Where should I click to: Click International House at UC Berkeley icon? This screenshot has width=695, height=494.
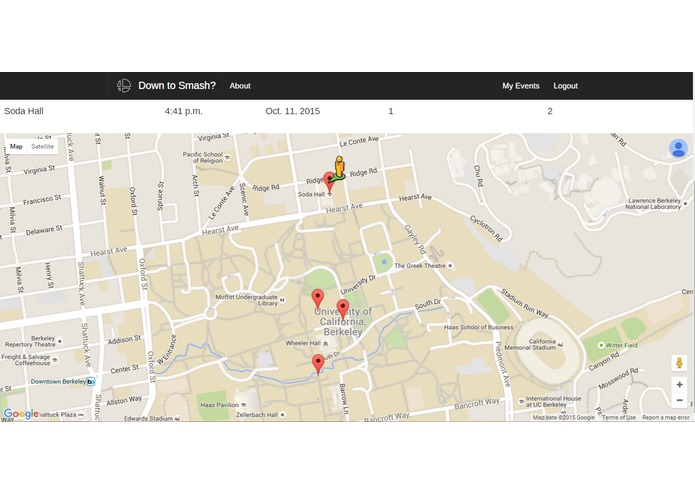tap(521, 401)
